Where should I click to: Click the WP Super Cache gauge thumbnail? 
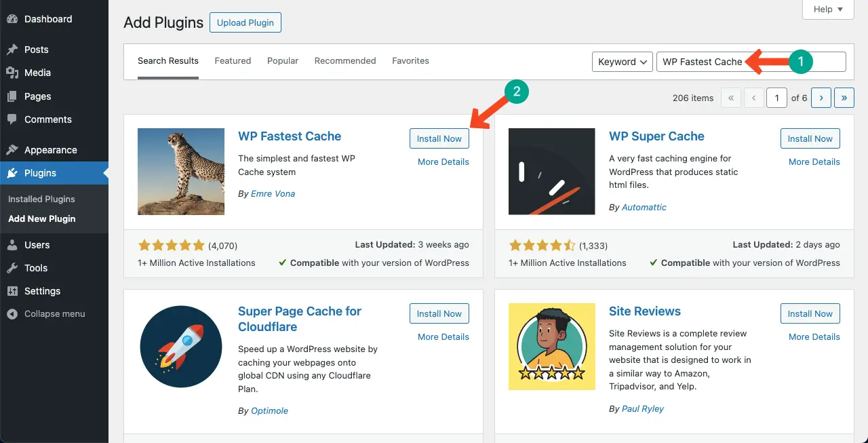pos(552,172)
